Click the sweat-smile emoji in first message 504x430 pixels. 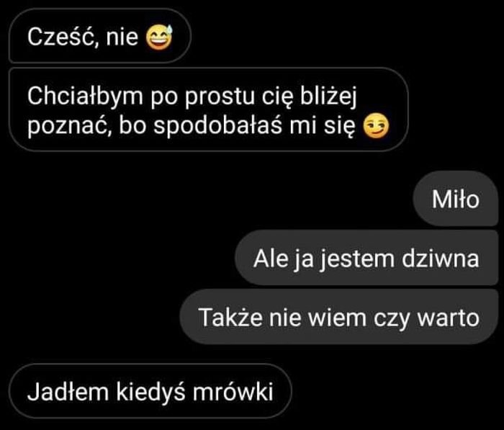coord(159,37)
